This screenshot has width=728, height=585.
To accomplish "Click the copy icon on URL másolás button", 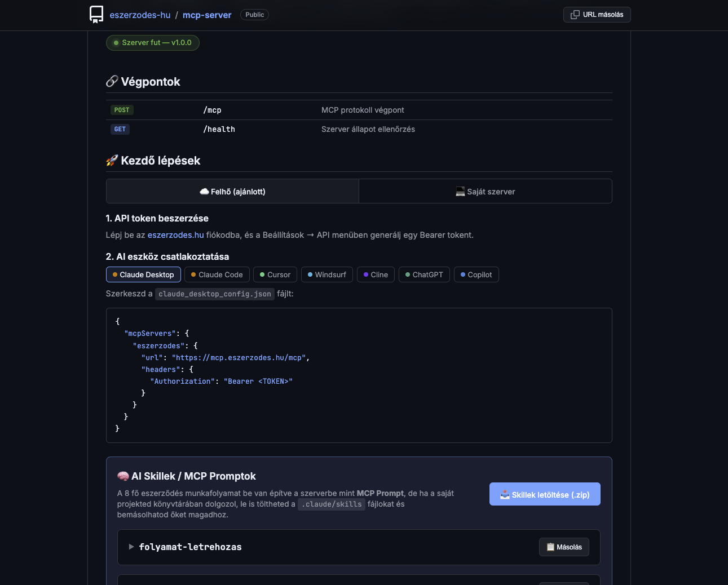I will click(575, 15).
